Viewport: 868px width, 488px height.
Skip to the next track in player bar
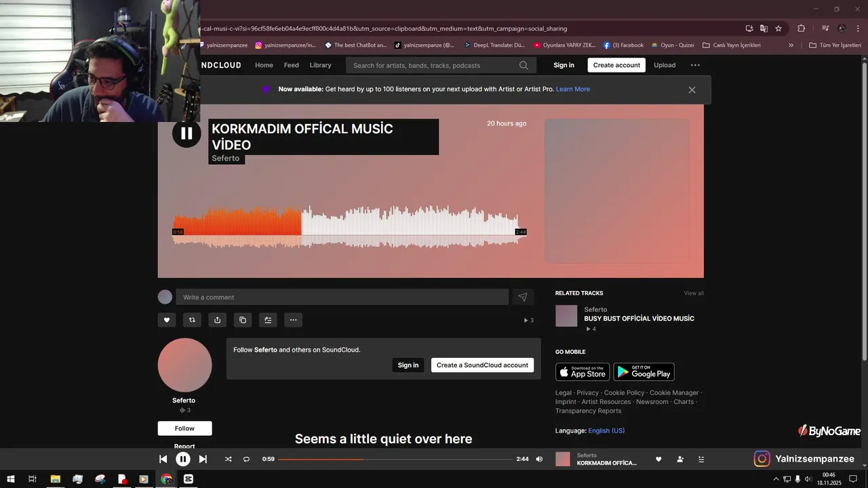point(203,459)
